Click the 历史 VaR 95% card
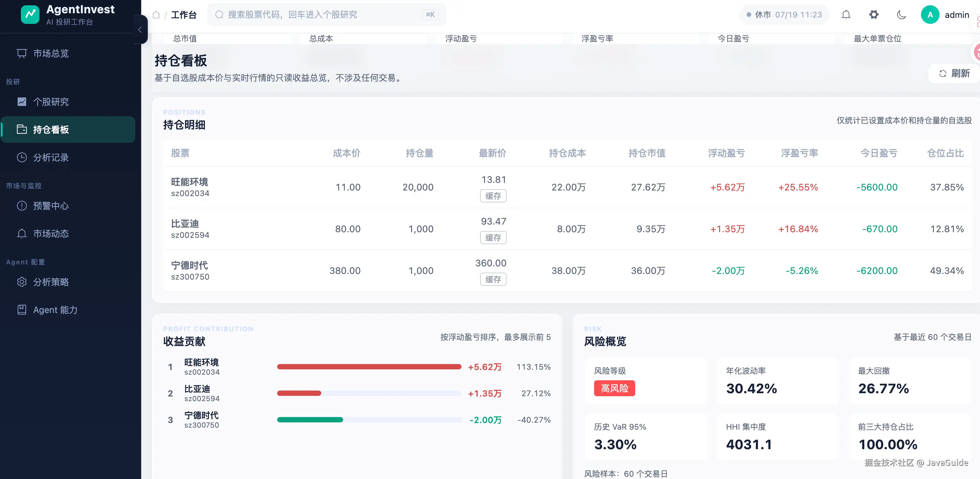 coord(646,437)
